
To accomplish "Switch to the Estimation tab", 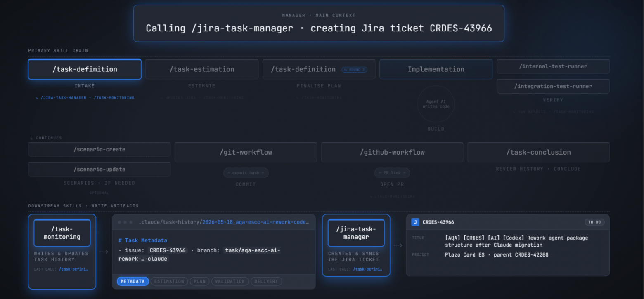I will pos(169,281).
